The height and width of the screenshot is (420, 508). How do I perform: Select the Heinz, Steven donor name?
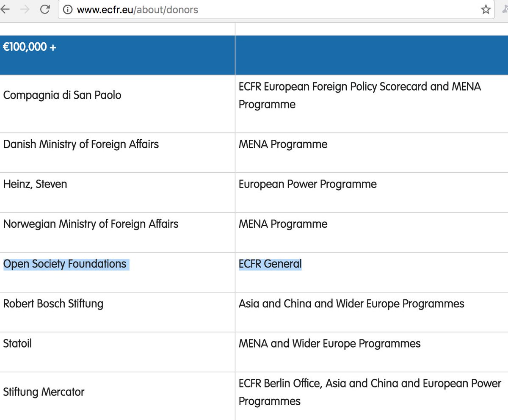[35, 184]
